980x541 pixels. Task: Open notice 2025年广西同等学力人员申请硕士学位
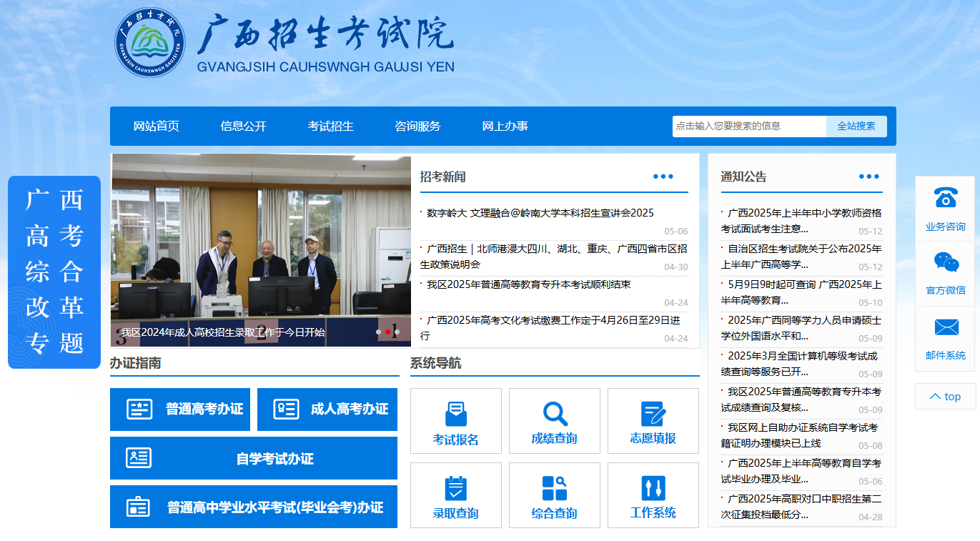801,328
